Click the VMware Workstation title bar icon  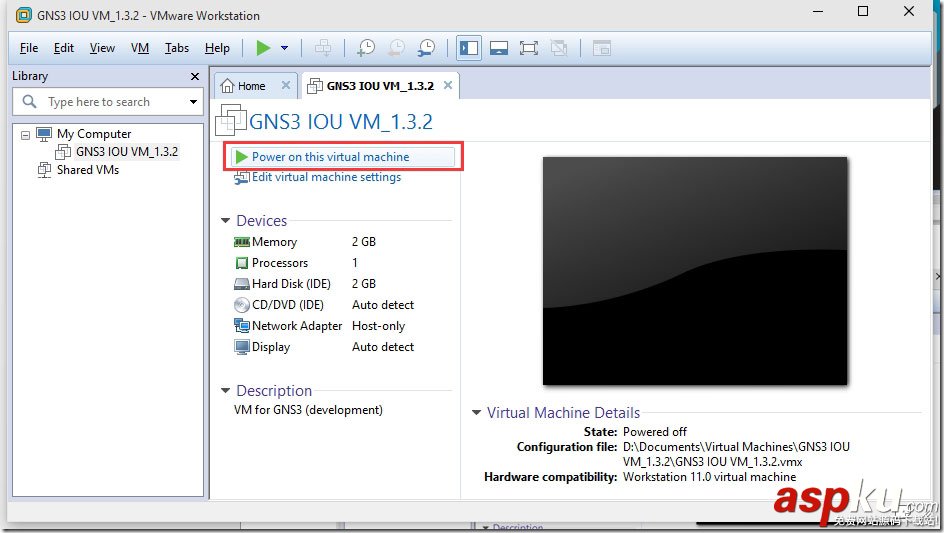[23, 15]
